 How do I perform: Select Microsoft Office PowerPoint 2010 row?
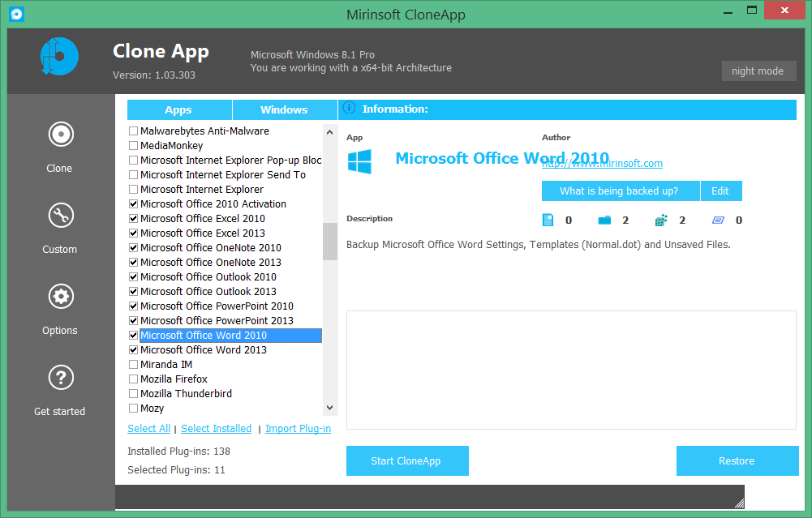(217, 306)
